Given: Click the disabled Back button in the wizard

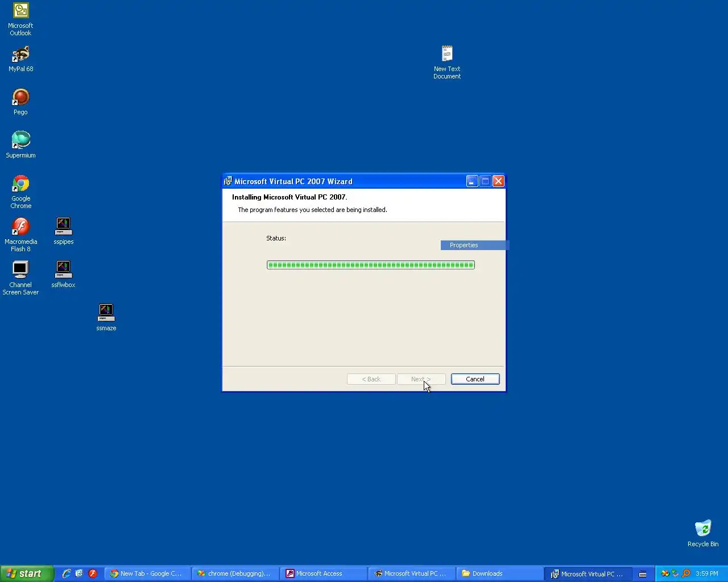Looking at the screenshot, I should 371,379.
